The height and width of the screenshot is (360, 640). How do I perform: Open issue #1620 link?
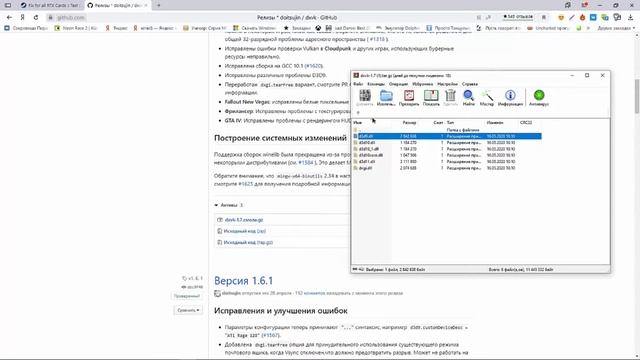313,66
